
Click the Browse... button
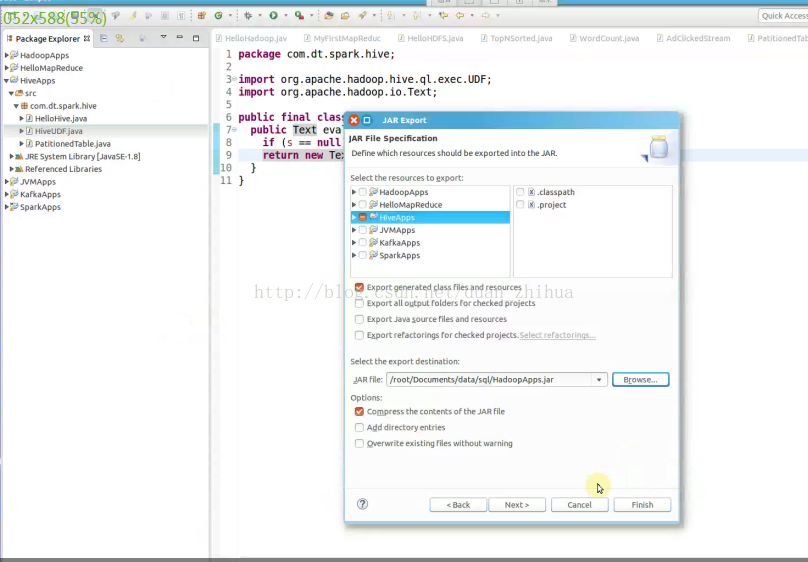click(x=641, y=380)
